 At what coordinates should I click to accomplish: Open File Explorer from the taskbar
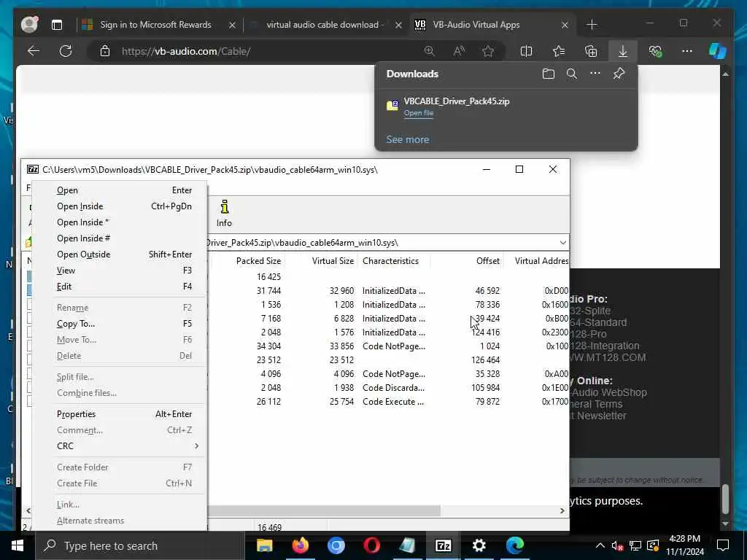[x=264, y=545]
